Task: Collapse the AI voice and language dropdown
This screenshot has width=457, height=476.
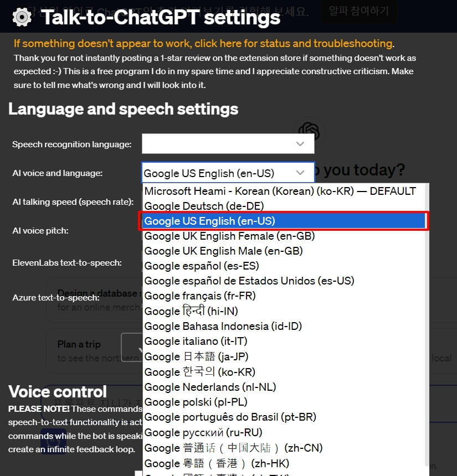Action: click(x=228, y=173)
